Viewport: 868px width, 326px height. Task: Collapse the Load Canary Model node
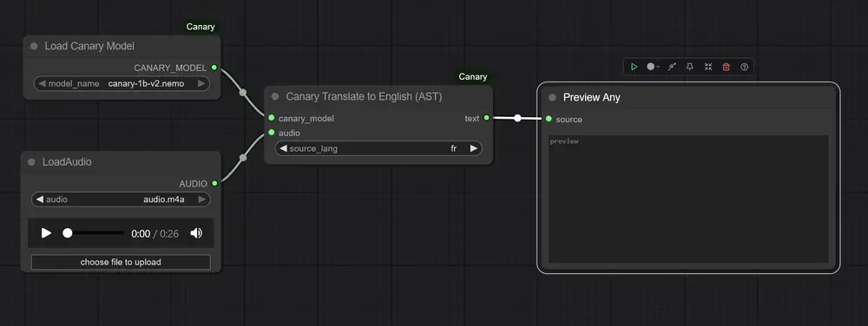tap(34, 46)
